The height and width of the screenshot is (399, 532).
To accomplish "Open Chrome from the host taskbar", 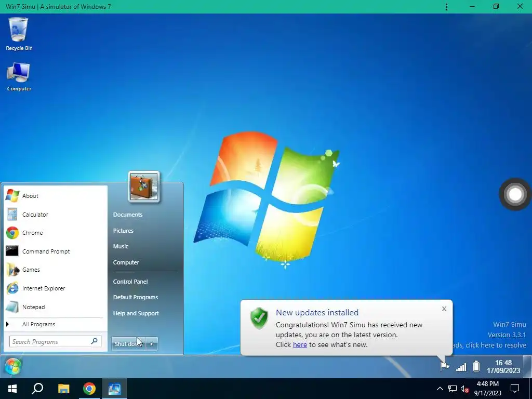I will point(89,389).
